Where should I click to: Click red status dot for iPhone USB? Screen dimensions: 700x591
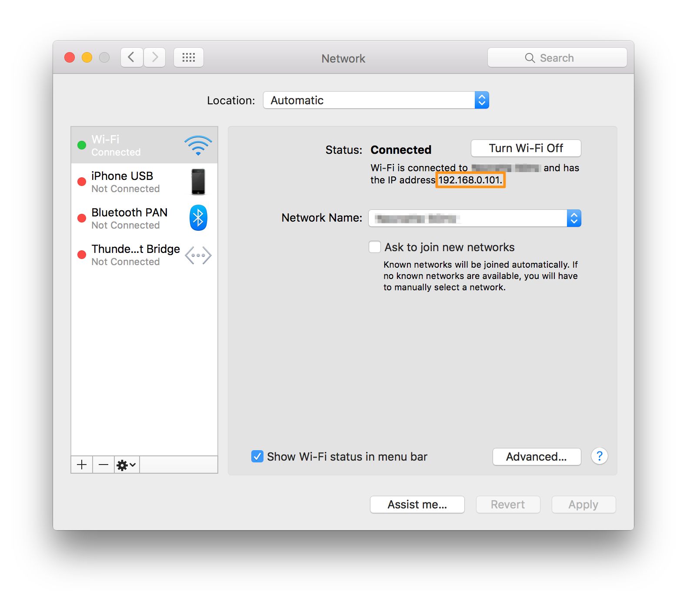[x=82, y=182]
